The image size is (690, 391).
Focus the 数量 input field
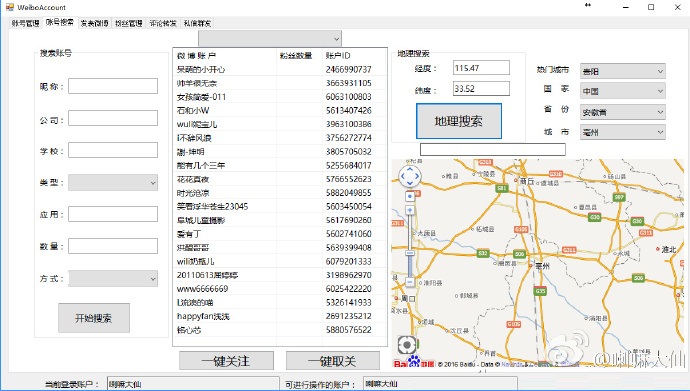pos(113,246)
